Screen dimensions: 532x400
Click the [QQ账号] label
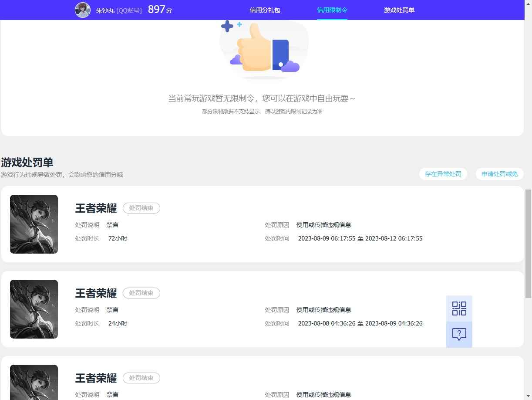tap(129, 10)
